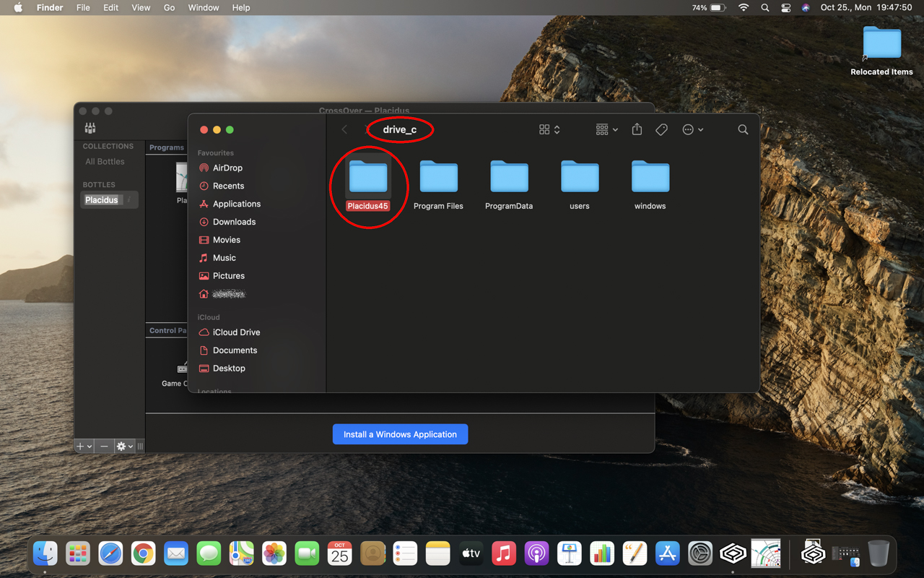Open the home folder in the sidebar

click(x=222, y=294)
